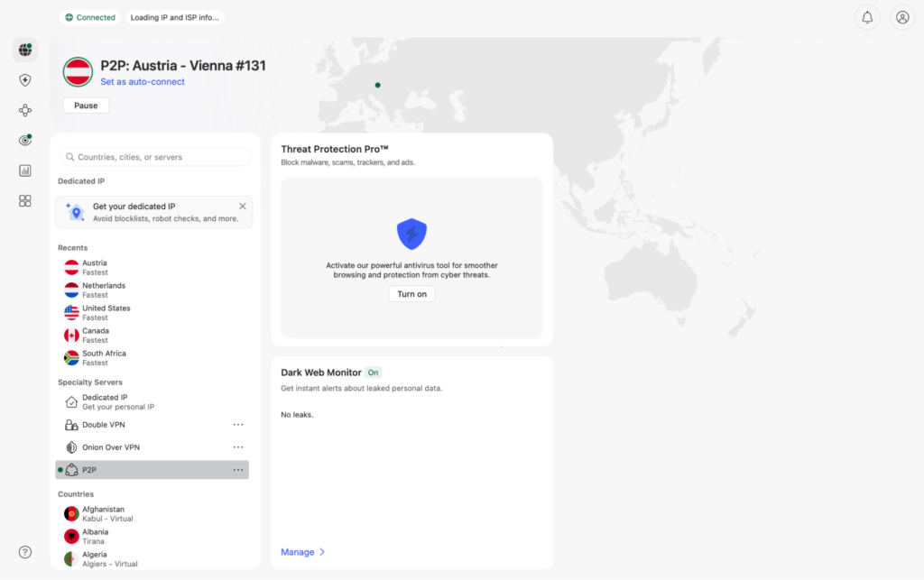Click the No leaks. status text
924x580 pixels.
click(297, 415)
